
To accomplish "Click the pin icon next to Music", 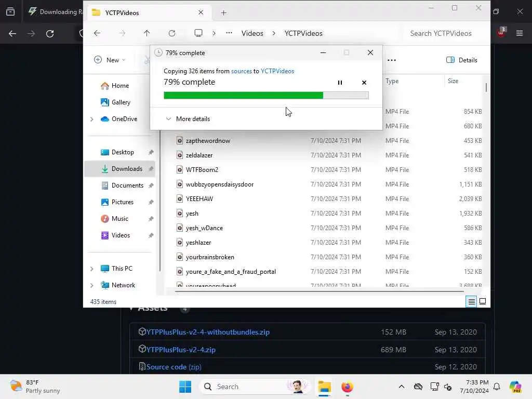I will point(151,219).
